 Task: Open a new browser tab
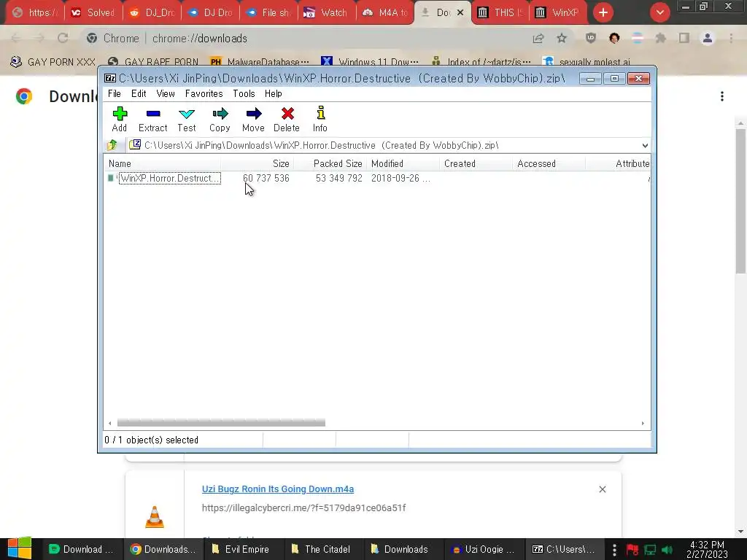click(603, 12)
